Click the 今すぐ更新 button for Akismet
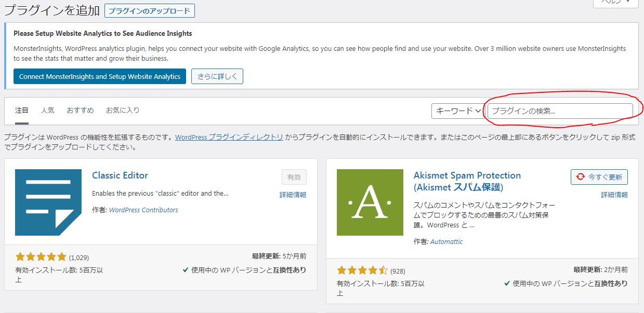Image resolution: width=644 pixels, height=313 pixels. click(599, 177)
